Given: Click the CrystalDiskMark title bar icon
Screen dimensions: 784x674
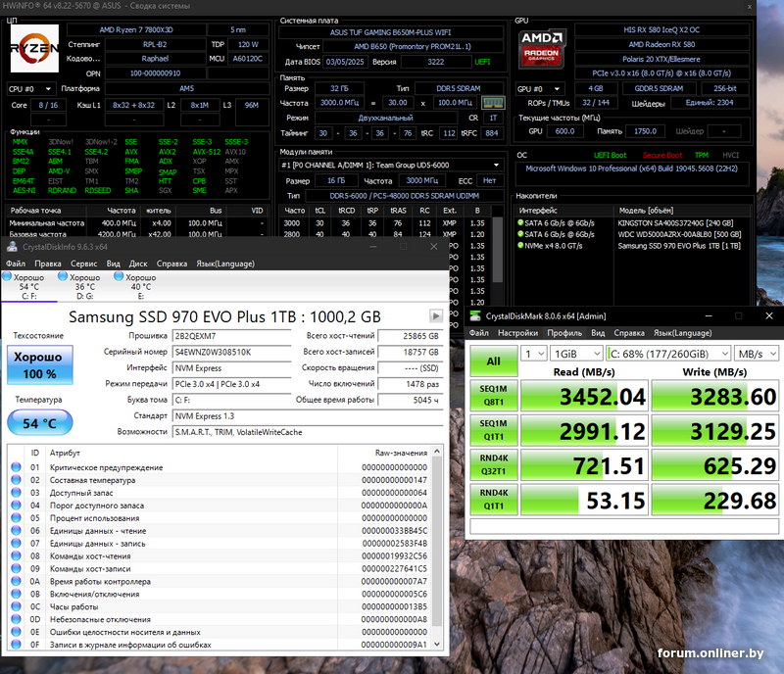Looking at the screenshot, I should (x=477, y=316).
